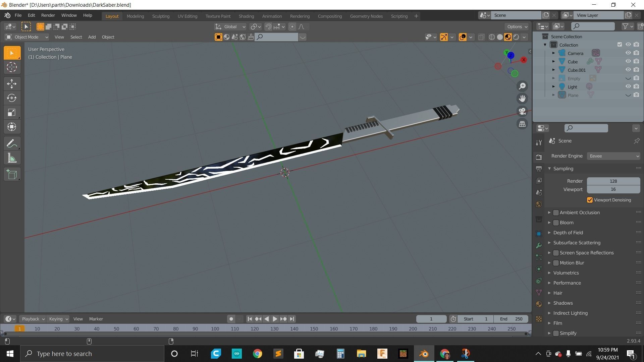Open the World properties tab
The height and width of the screenshot is (362, 644).
(x=539, y=204)
